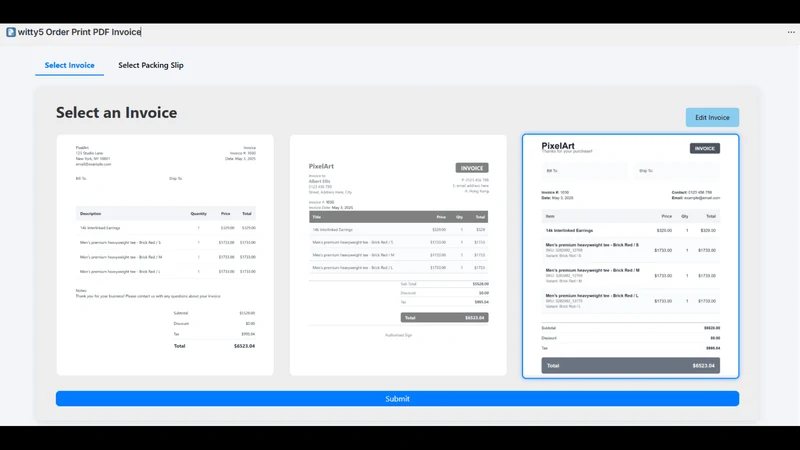
Task: Click the Edit Invoice button
Action: click(x=712, y=117)
